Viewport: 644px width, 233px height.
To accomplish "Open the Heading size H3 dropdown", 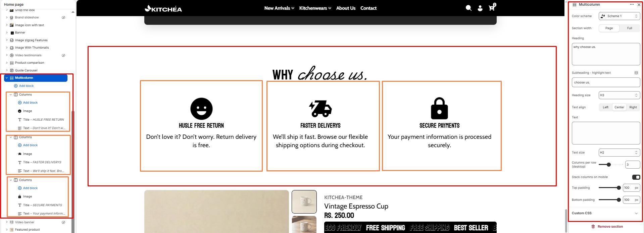I will 619,95.
